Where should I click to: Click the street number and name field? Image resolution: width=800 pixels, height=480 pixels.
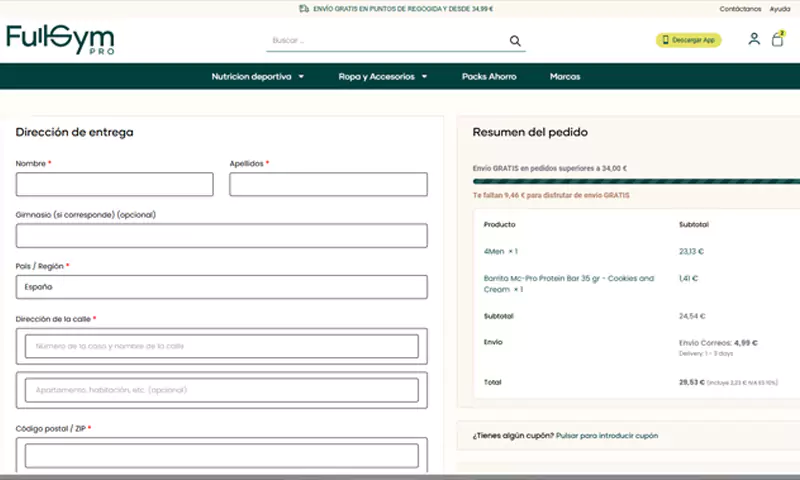click(221, 346)
